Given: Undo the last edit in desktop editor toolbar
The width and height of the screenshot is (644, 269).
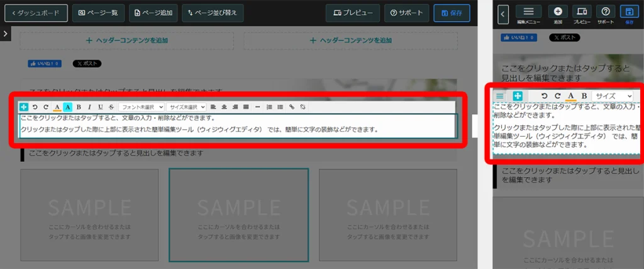Looking at the screenshot, I should point(35,107).
